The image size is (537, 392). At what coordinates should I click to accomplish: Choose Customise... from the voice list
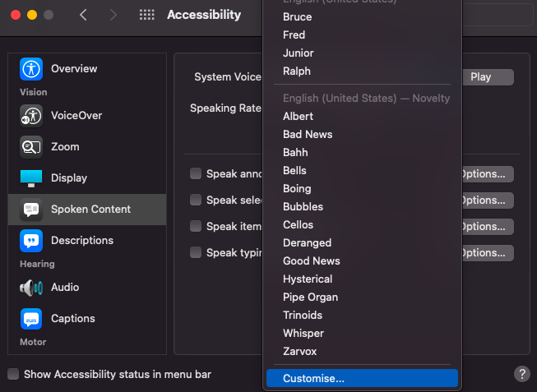coord(313,378)
